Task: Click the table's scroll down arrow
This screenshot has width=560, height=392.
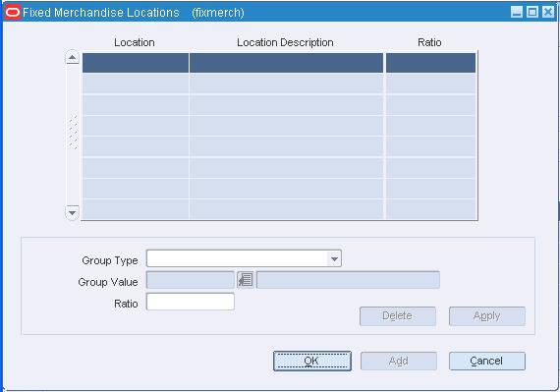Action: pos(73,213)
